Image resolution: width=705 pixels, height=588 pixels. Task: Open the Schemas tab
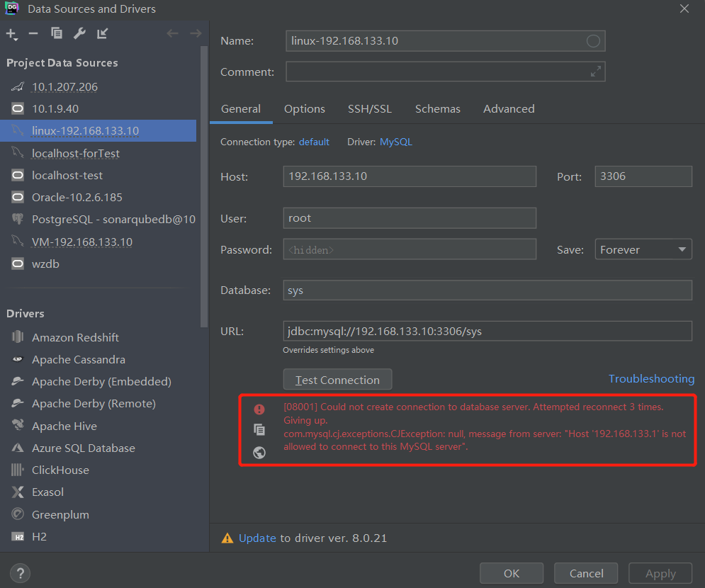437,109
